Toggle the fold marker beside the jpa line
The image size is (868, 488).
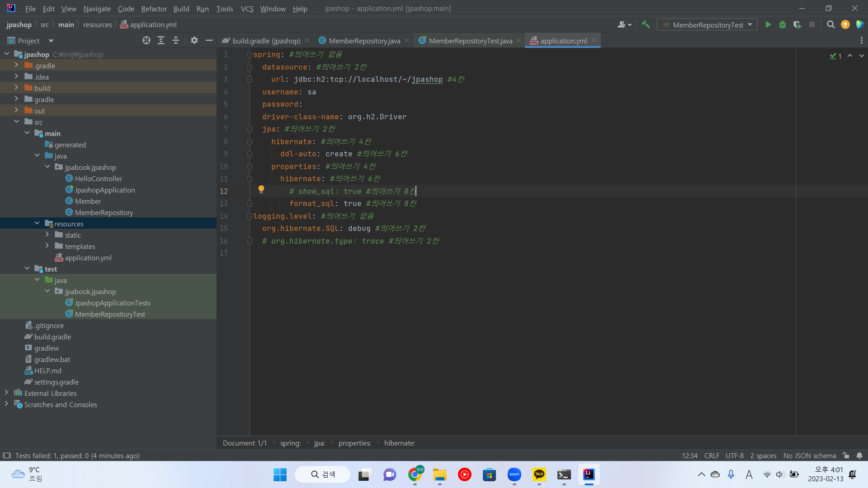tap(250, 129)
